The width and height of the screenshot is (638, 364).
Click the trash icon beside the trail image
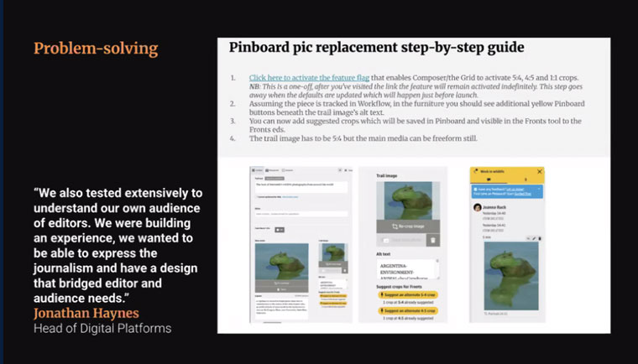click(433, 240)
